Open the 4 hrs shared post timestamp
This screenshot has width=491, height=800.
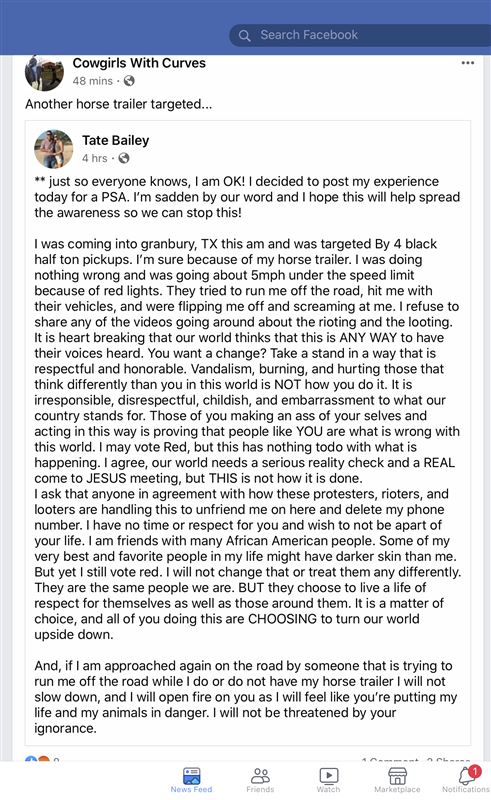[94, 158]
